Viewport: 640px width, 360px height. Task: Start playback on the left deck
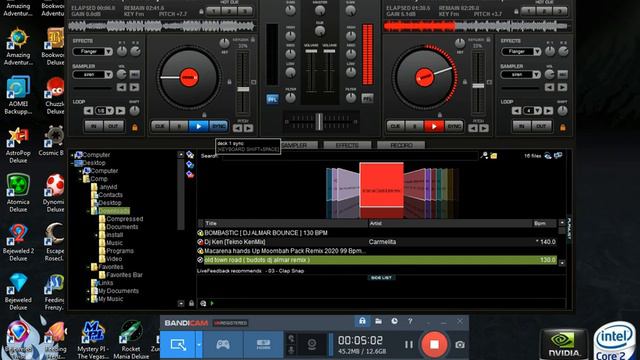point(198,127)
